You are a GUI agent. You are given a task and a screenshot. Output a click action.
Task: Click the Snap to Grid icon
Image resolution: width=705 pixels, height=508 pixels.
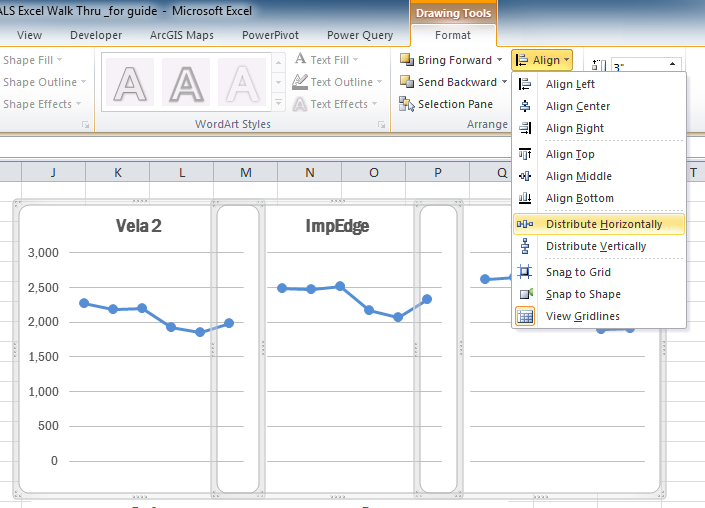coord(525,272)
